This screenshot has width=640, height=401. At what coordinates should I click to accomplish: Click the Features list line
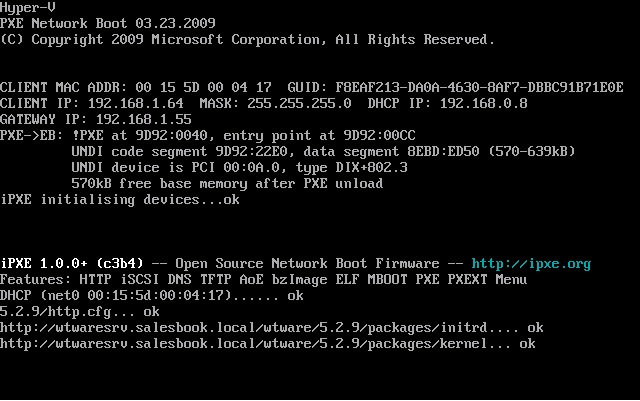(x=263, y=279)
